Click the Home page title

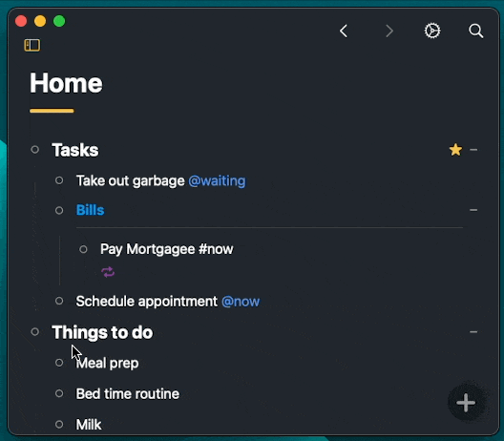click(x=66, y=83)
